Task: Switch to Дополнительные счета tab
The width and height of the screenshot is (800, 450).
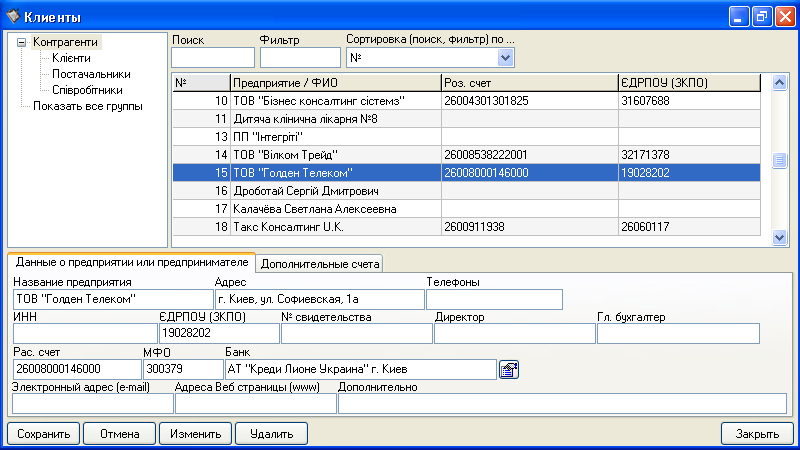Action: point(320,263)
